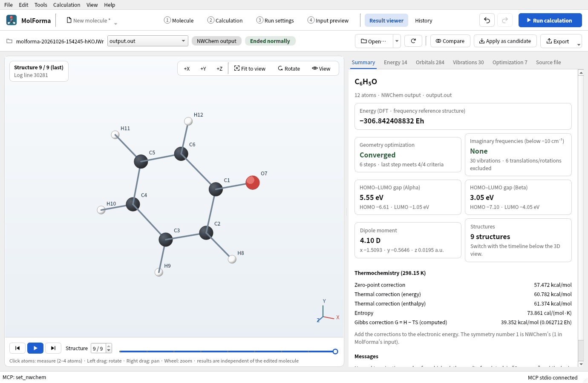The width and height of the screenshot is (588, 383).
Task: Click the MolForma logo icon
Action: click(x=12, y=20)
